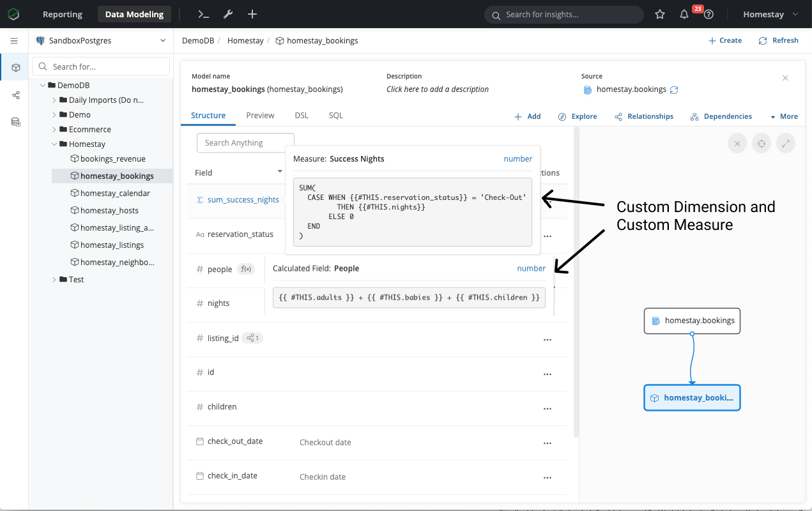The height and width of the screenshot is (511, 812).
Task: Click the hamburger menu icon in sidebar
Action: [x=14, y=41]
